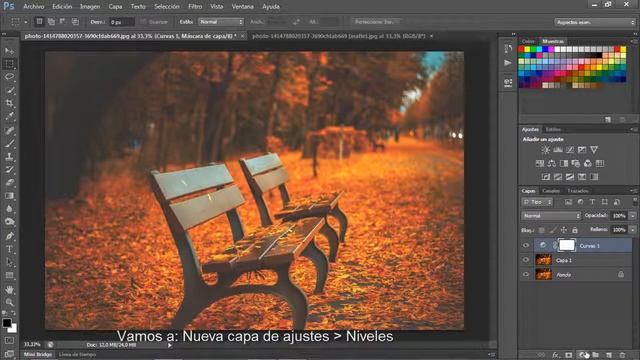Image resolution: width=640 pixels, height=360 pixels.
Task: Open the Estilo dropdown in options bar
Action: point(221,22)
